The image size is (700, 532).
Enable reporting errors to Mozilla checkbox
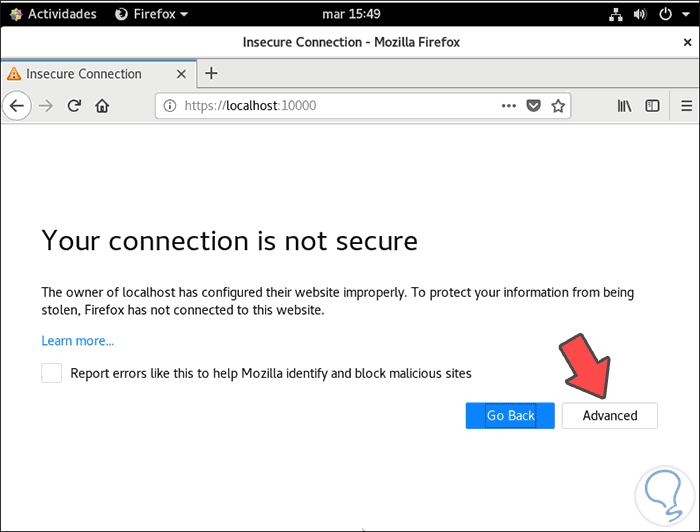51,373
